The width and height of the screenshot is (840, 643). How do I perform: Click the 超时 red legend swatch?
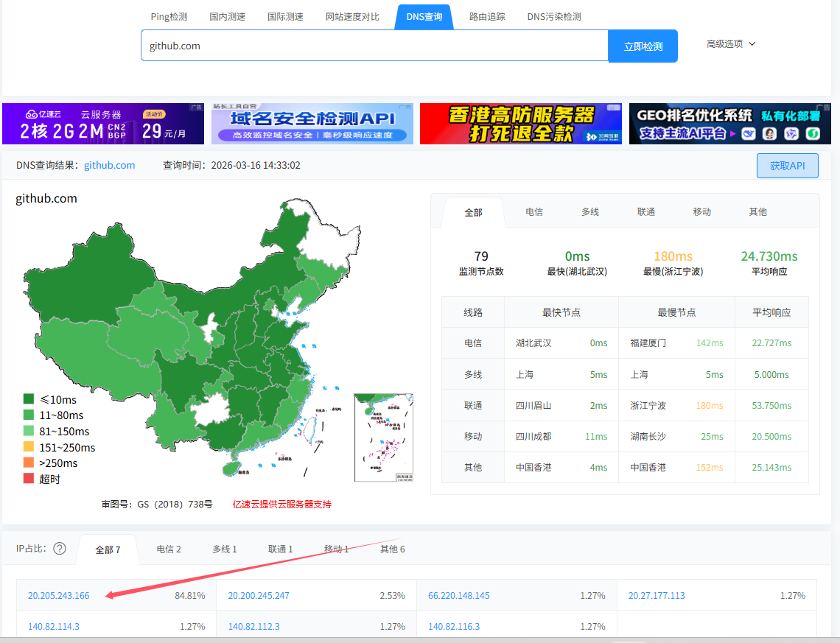[29, 478]
